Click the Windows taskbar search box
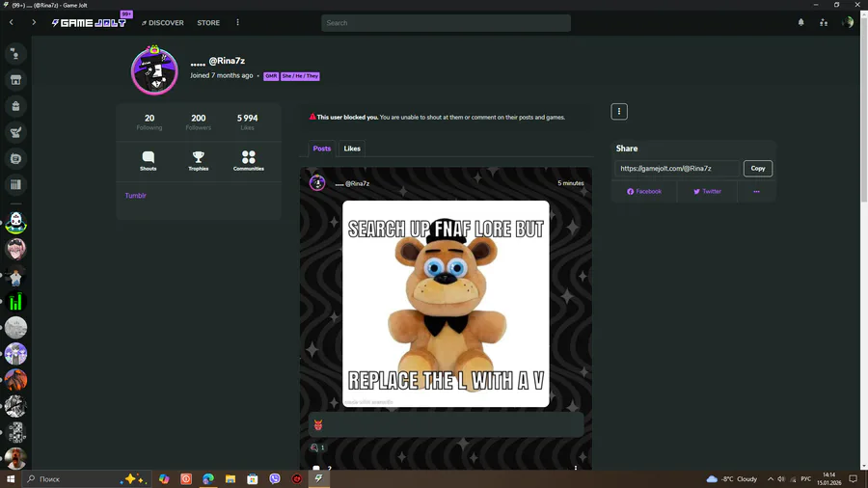The width and height of the screenshot is (868, 488). (86, 478)
